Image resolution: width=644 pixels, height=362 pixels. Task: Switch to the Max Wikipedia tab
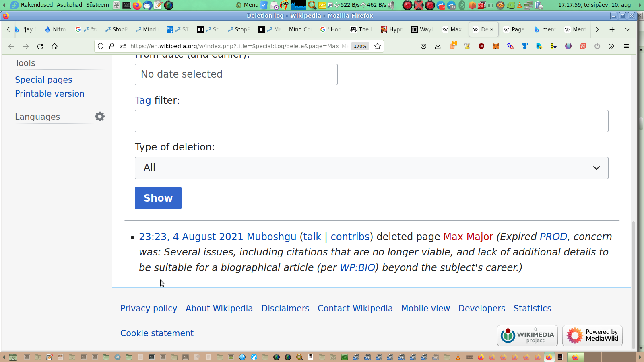pos(452,29)
